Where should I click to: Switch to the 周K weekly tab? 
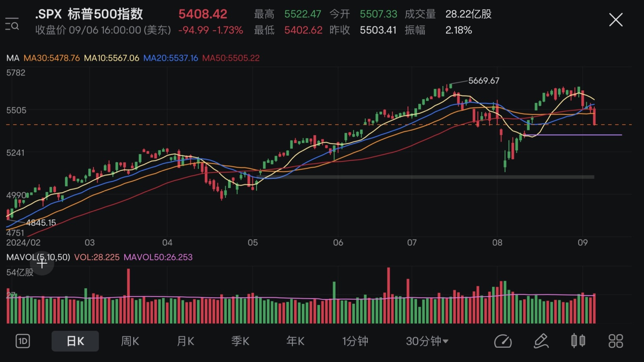point(130,341)
